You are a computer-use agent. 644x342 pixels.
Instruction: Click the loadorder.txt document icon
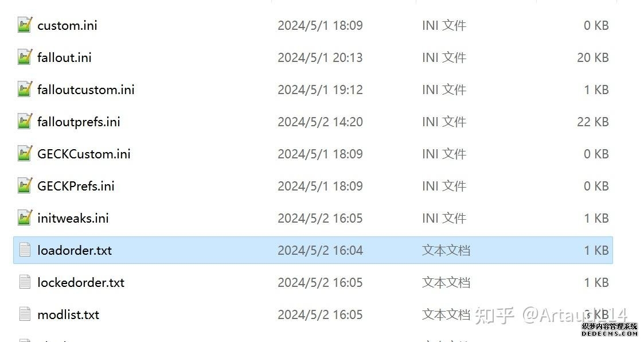click(x=25, y=250)
